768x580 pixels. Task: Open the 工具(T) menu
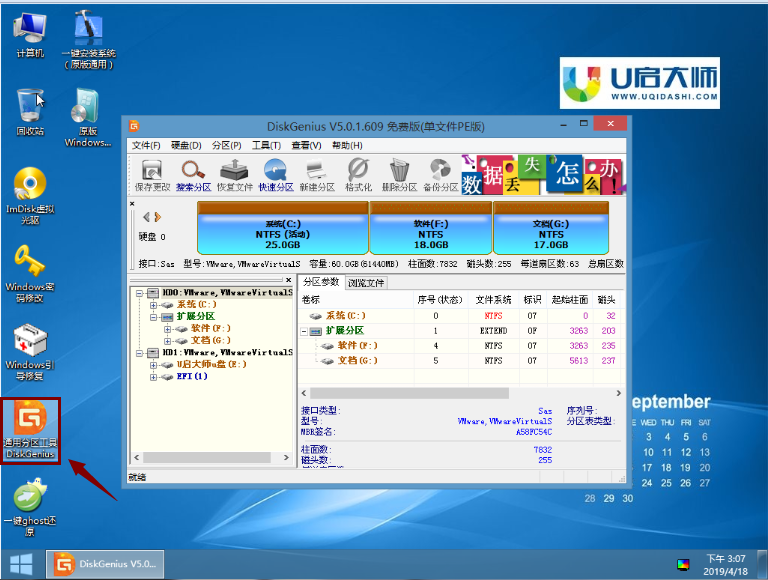pyautogui.click(x=266, y=145)
